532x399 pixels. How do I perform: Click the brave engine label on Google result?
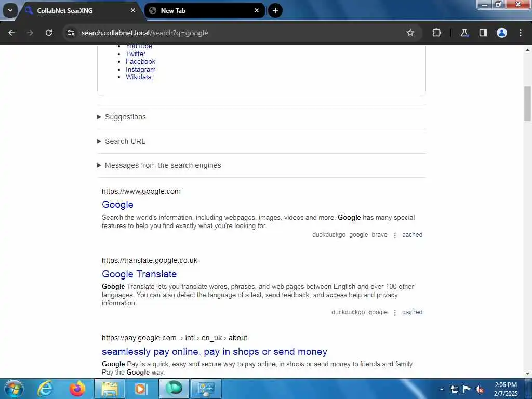379,235
